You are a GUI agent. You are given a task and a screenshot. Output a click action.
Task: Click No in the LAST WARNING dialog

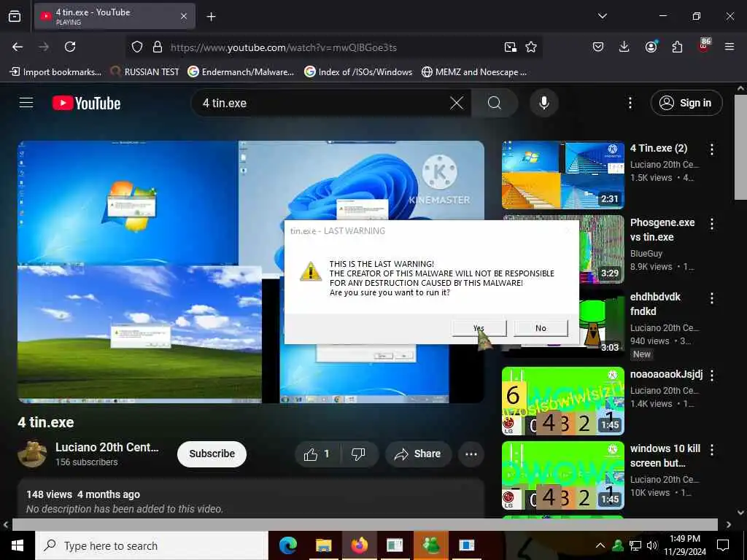tap(541, 328)
